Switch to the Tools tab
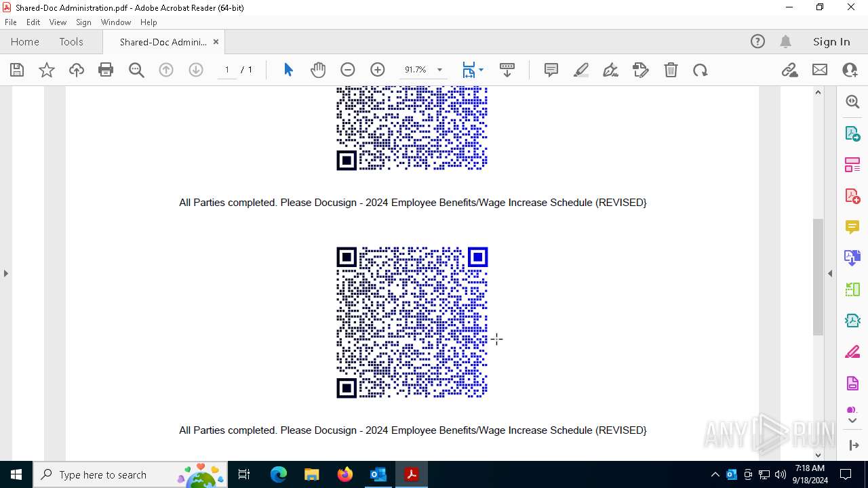 71,41
